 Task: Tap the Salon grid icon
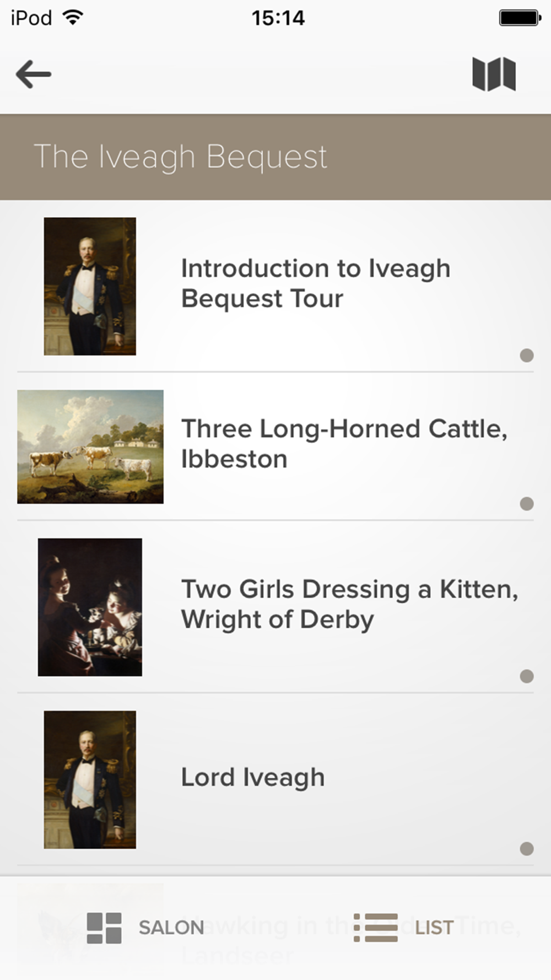104,928
